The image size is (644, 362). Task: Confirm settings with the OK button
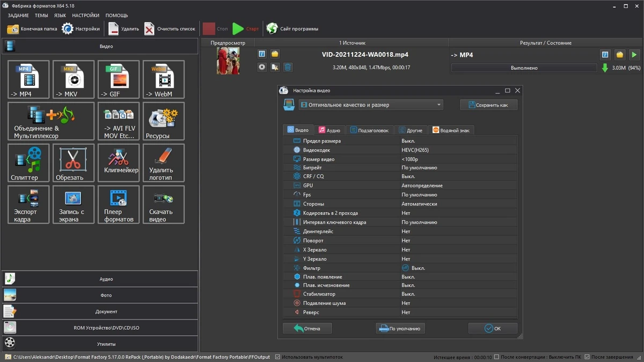pos(493,328)
